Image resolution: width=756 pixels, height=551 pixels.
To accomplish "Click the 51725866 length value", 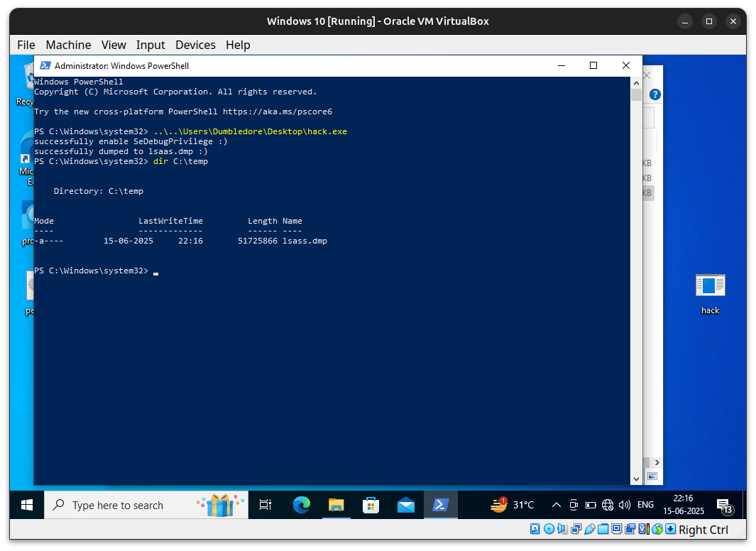I will [x=258, y=241].
